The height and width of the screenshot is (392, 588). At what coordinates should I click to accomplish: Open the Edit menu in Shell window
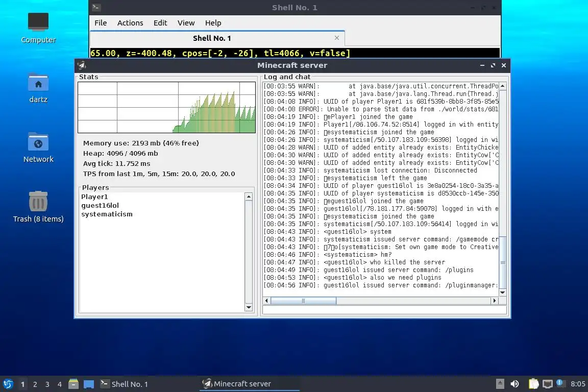click(x=160, y=23)
